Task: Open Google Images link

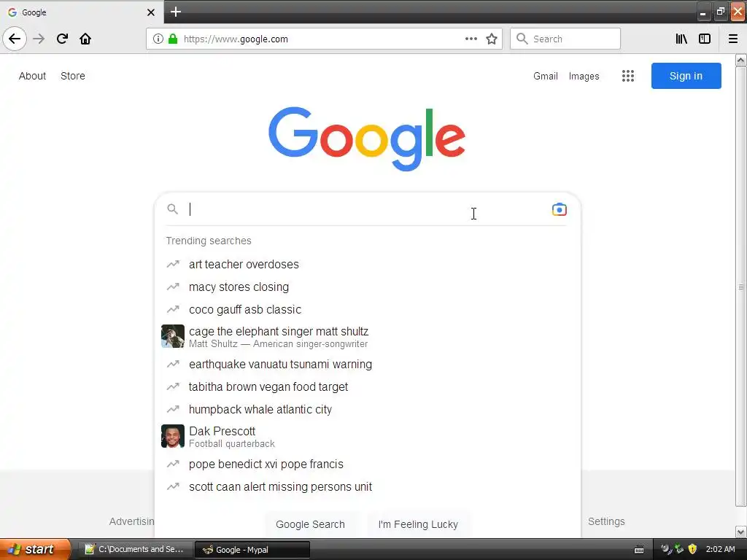Action: 584,76
